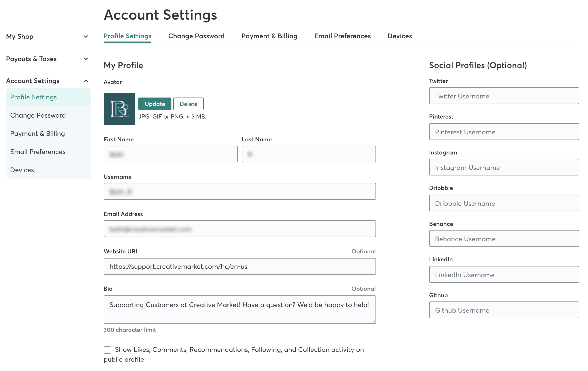Switch to the Change Password tab
Screen dimensions: 588x371
click(196, 36)
